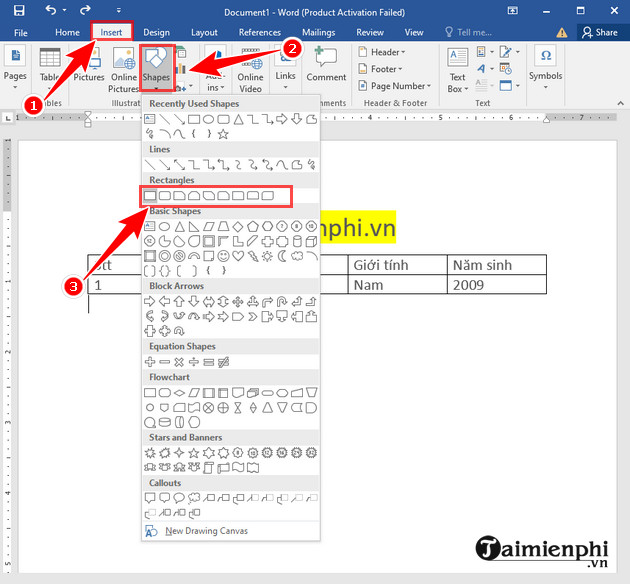This screenshot has height=584, width=630.
Task: Select the cloud shape in Basic Shapes
Action: coord(297,256)
